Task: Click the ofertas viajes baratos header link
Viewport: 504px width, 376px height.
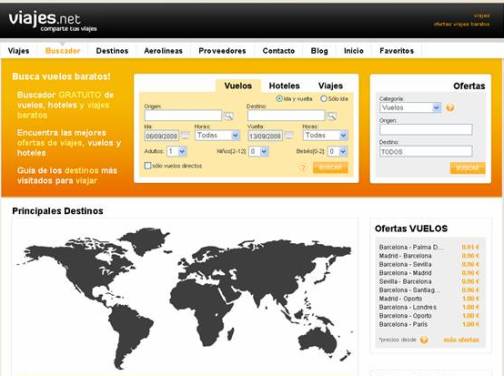Action: [x=462, y=24]
